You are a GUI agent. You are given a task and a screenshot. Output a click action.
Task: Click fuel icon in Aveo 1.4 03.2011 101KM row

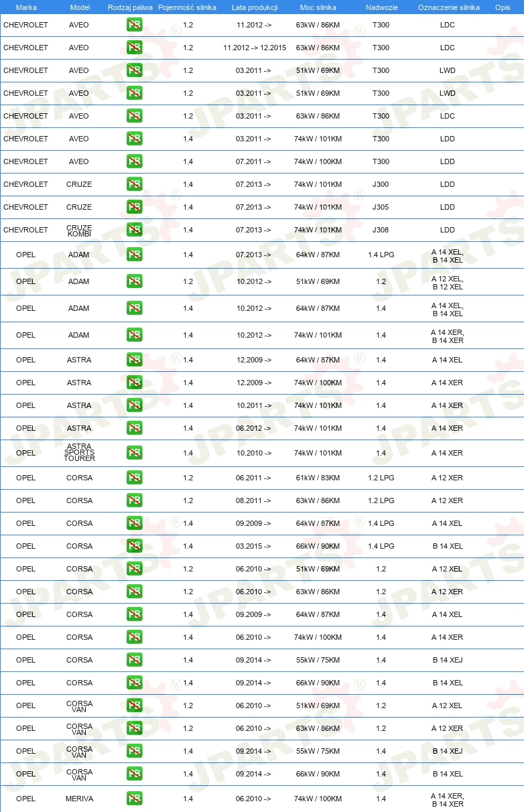coord(134,139)
